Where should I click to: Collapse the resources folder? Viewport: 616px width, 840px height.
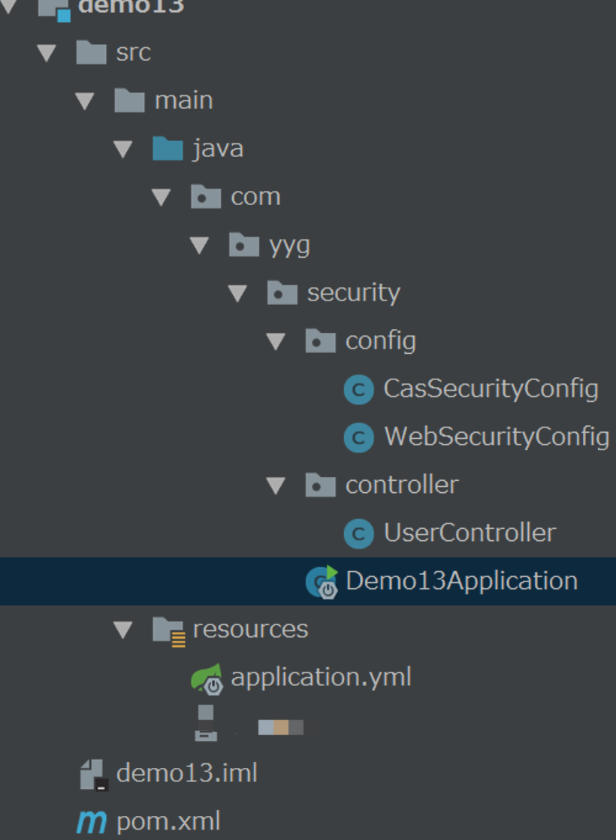[123, 629]
